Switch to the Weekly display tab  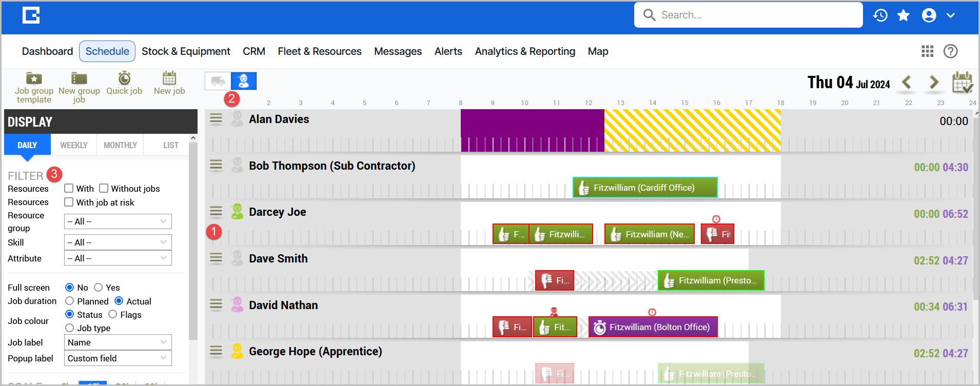[74, 145]
